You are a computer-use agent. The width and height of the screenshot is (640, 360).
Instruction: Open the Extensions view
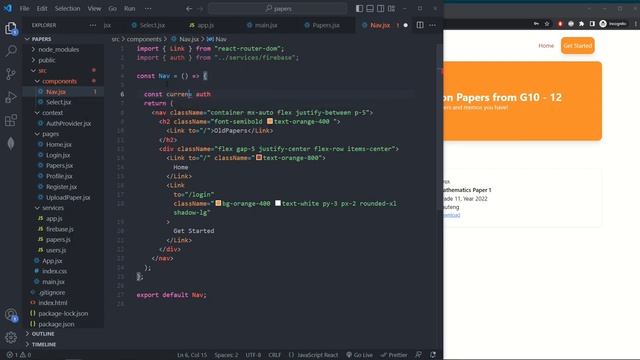11,120
